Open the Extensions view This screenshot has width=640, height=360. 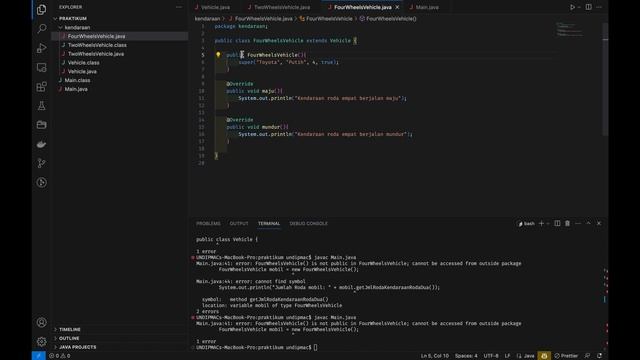[41, 87]
